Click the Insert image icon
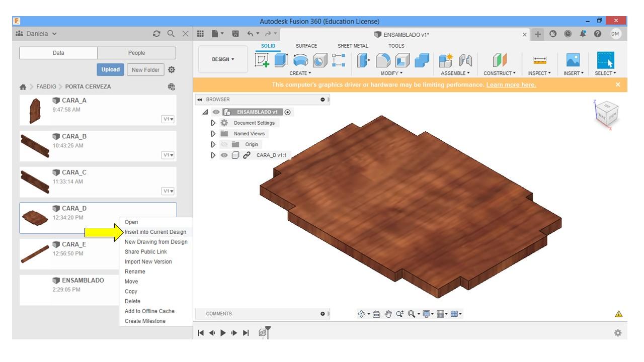Screen dimensions: 644x362 573,60
